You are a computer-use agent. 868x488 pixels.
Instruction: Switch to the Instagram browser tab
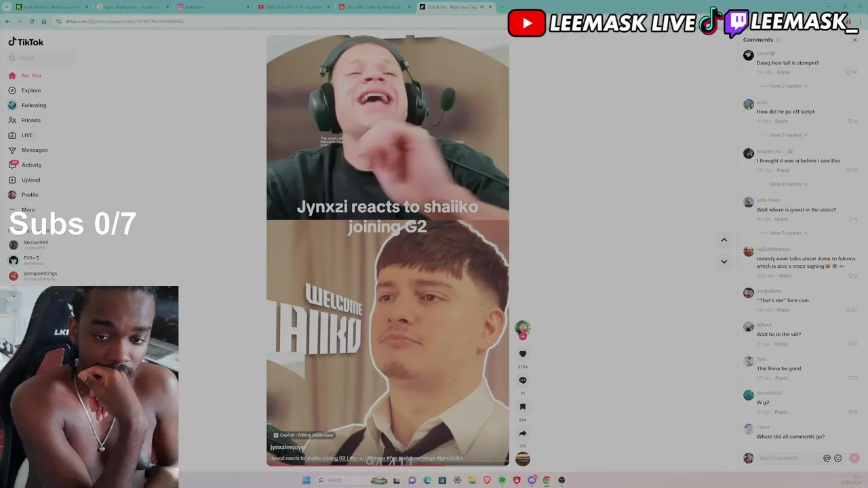click(x=212, y=7)
